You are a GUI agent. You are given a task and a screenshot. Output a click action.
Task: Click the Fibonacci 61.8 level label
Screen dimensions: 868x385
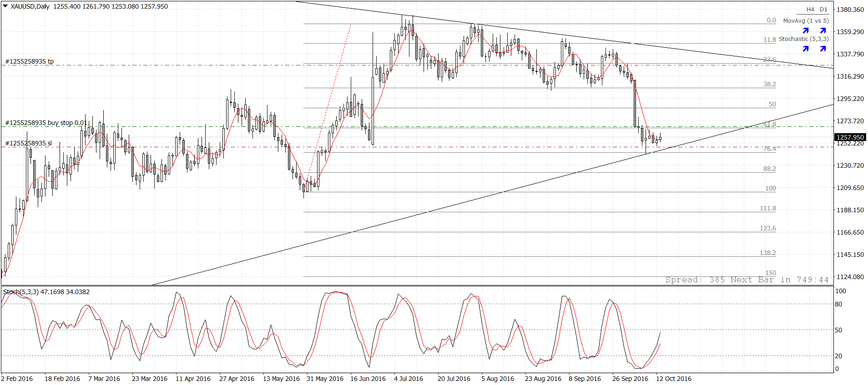point(769,124)
